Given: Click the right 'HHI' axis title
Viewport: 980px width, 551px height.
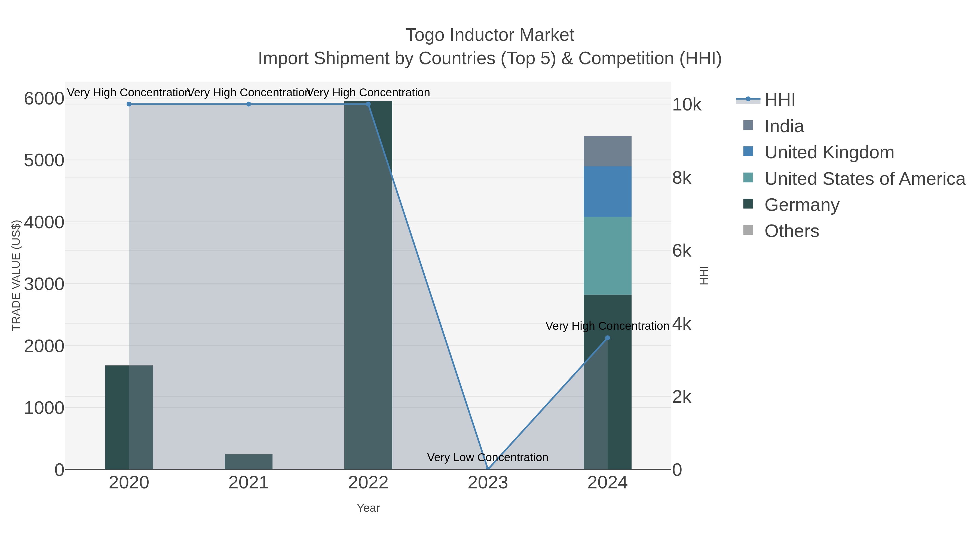Looking at the screenshot, I should pyautogui.click(x=704, y=275).
